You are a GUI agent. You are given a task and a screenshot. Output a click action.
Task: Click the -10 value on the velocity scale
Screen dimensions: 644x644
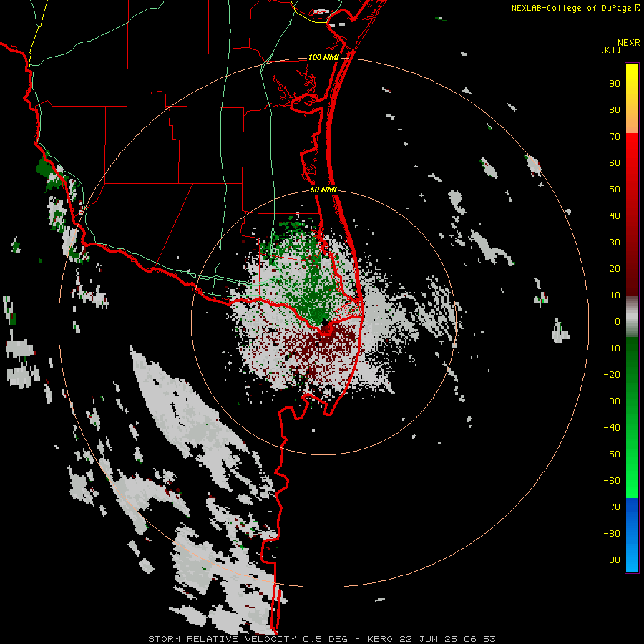tap(612, 348)
